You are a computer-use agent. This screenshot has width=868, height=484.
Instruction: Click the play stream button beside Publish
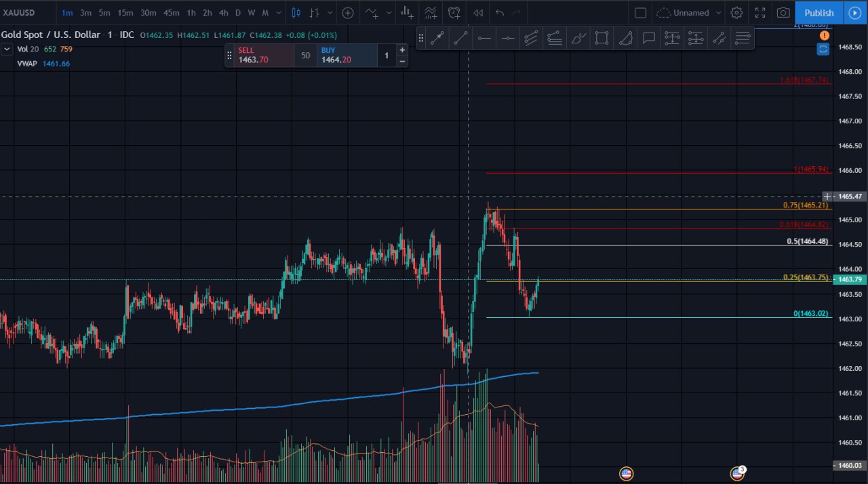point(854,13)
